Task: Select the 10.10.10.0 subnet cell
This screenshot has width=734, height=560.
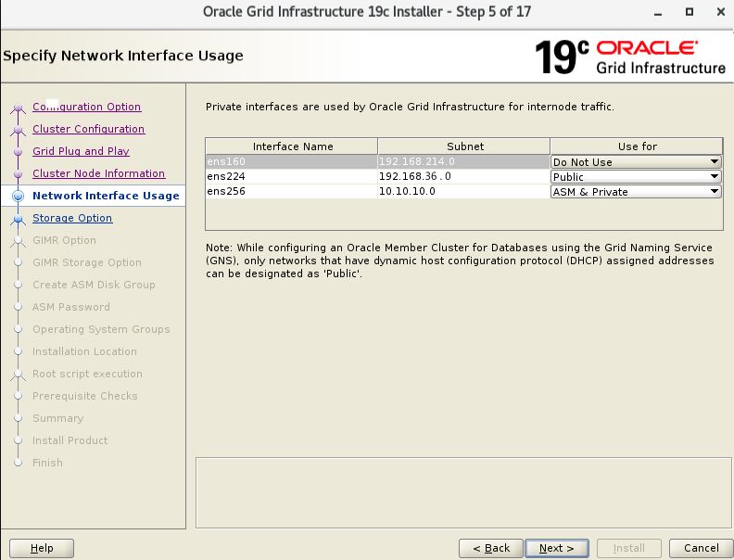Action: 462,192
